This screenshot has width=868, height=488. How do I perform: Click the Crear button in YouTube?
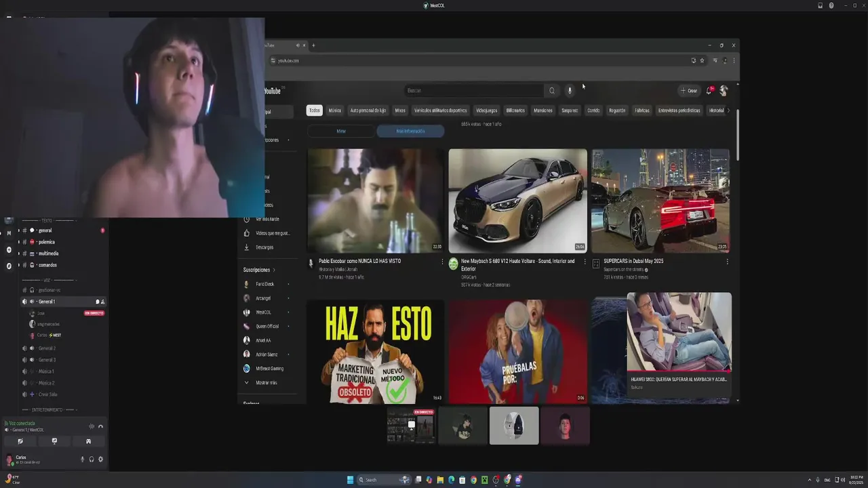point(689,90)
